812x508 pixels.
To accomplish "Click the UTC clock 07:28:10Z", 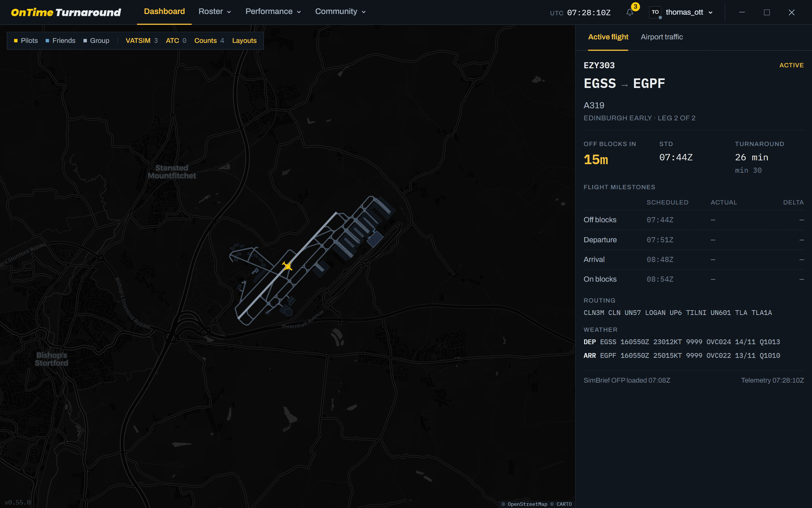I will tap(588, 13).
